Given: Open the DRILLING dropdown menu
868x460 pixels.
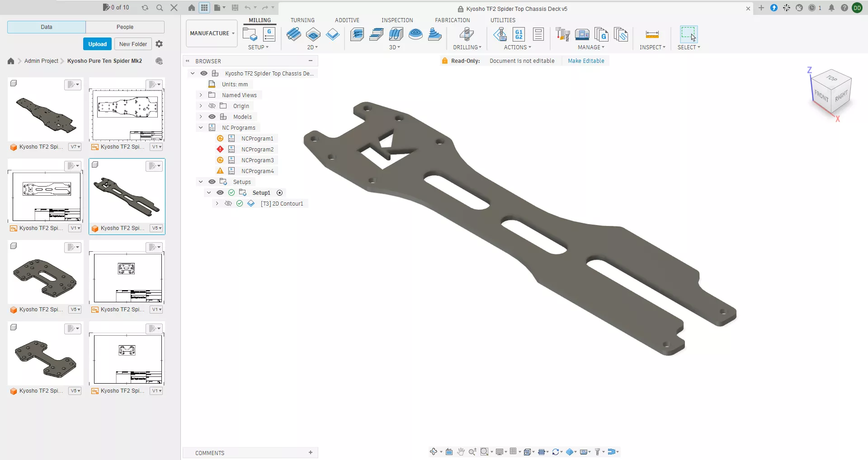Looking at the screenshot, I should (467, 47).
